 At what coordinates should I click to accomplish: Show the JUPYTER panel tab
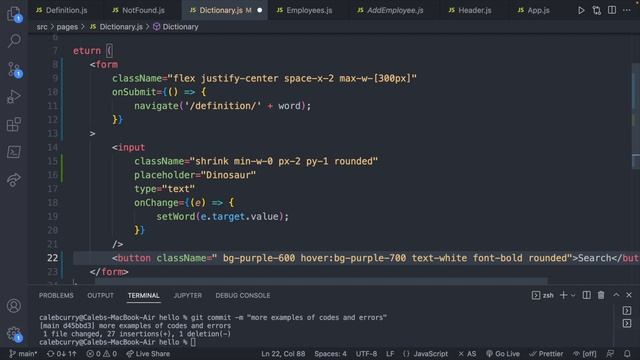[188, 295]
